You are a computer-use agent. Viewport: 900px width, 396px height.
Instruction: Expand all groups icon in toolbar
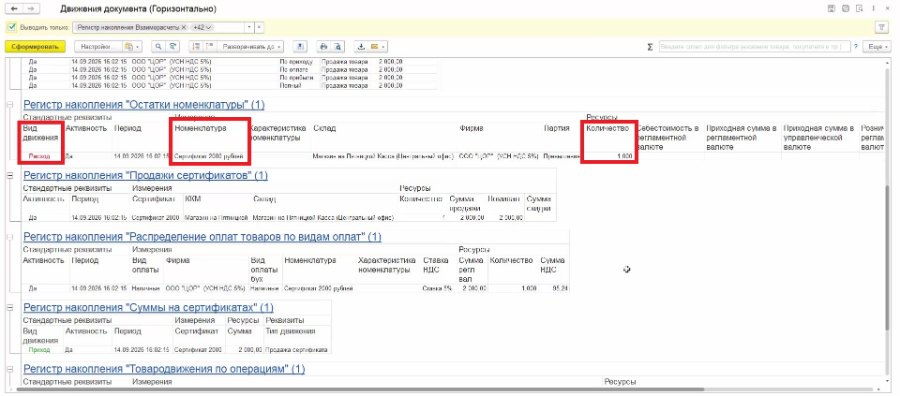[210, 46]
